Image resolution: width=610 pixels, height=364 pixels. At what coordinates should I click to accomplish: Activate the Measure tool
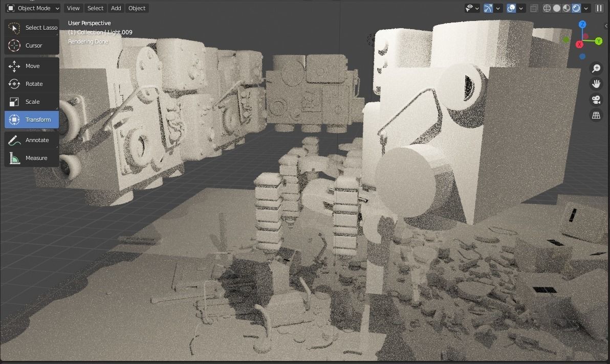(32, 158)
